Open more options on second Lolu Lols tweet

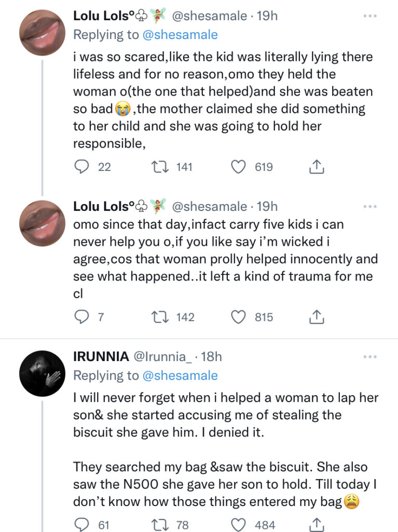tap(369, 207)
